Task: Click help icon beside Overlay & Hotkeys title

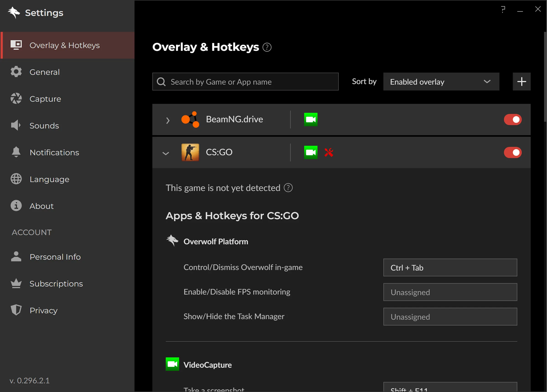Action: coord(267,47)
